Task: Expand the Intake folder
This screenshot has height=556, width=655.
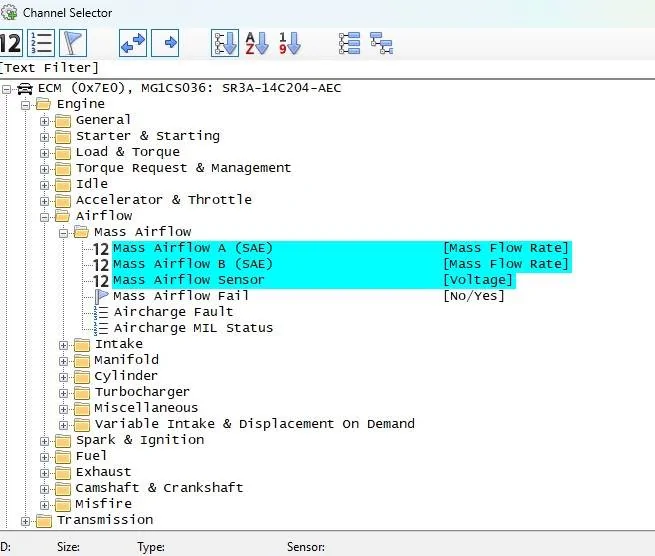Action: [63, 345]
